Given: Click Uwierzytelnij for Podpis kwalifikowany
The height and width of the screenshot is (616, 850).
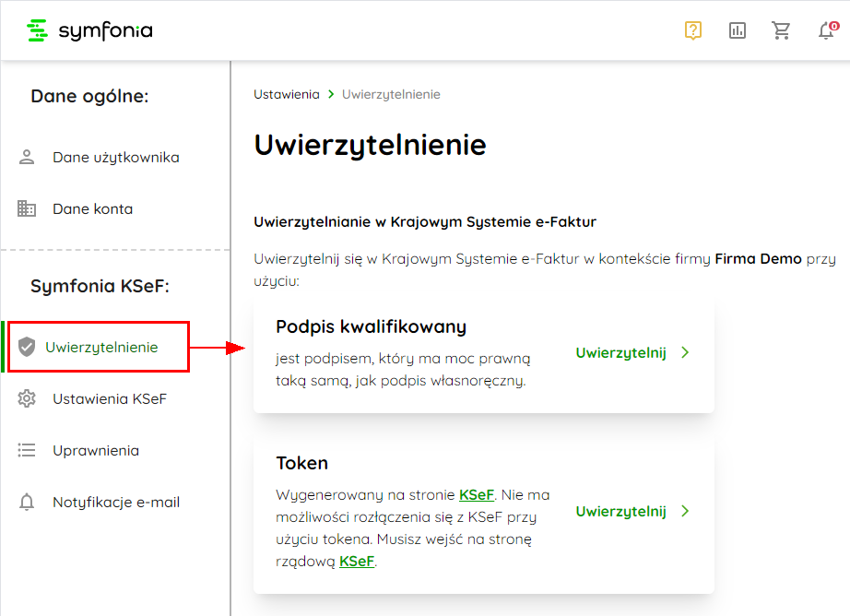Looking at the screenshot, I should tap(620, 353).
